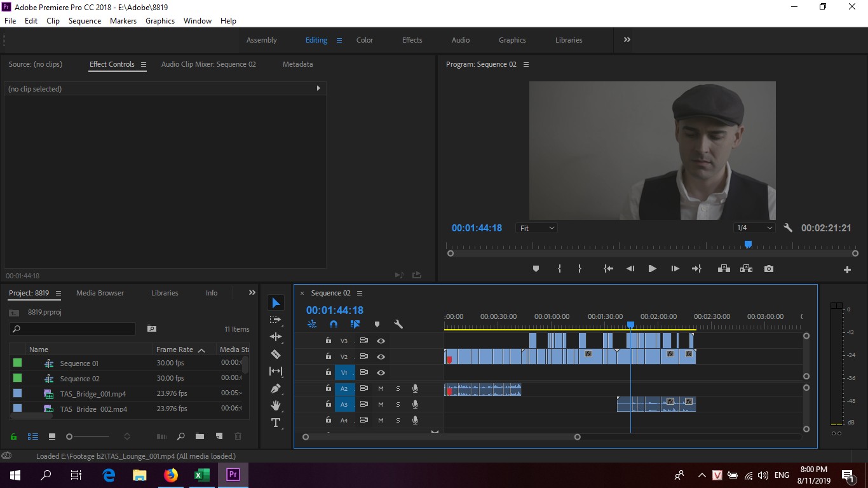Viewport: 868px width, 488px height.
Task: Select the Pen tool
Action: (276, 388)
